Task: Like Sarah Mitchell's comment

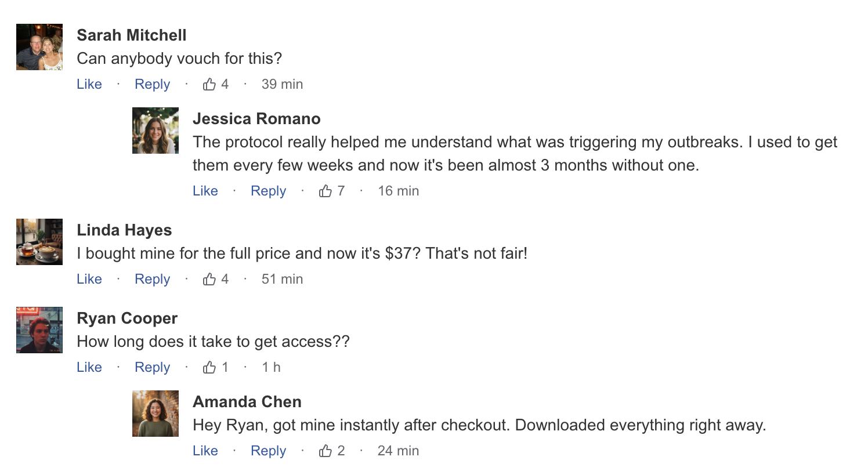Action: tap(89, 85)
